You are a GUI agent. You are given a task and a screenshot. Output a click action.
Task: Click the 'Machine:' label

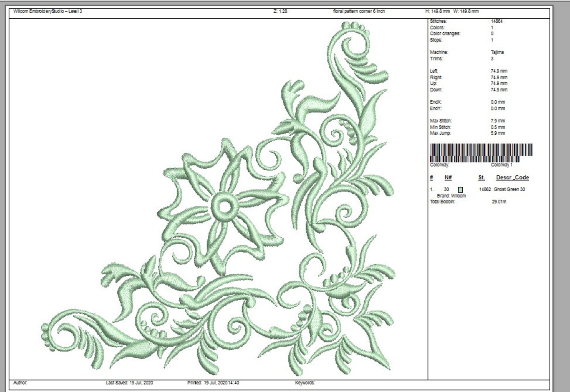(x=439, y=52)
